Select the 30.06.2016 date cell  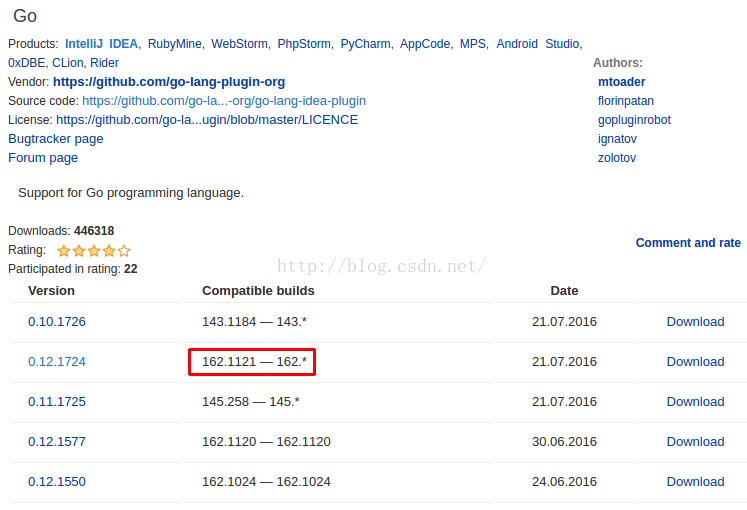[x=564, y=442]
